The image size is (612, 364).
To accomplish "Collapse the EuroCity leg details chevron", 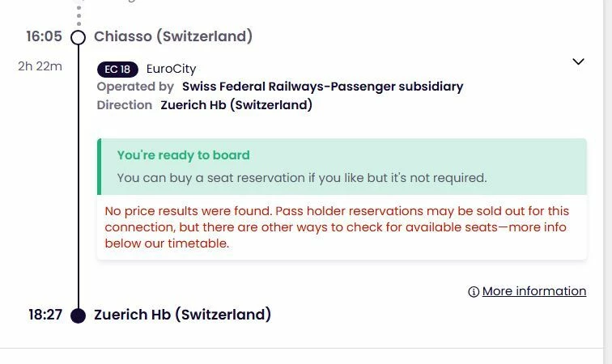I will pyautogui.click(x=578, y=61).
